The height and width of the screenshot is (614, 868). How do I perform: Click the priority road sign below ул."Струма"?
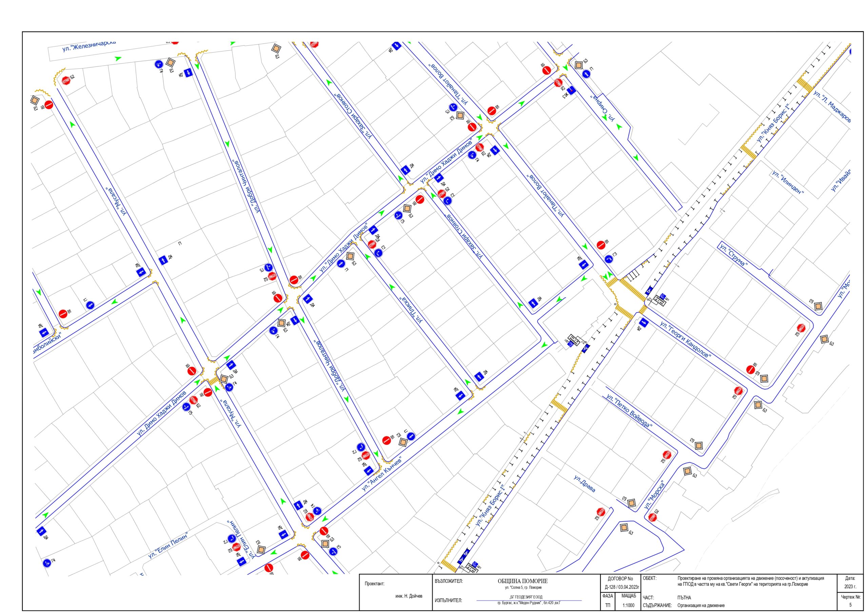(818, 306)
